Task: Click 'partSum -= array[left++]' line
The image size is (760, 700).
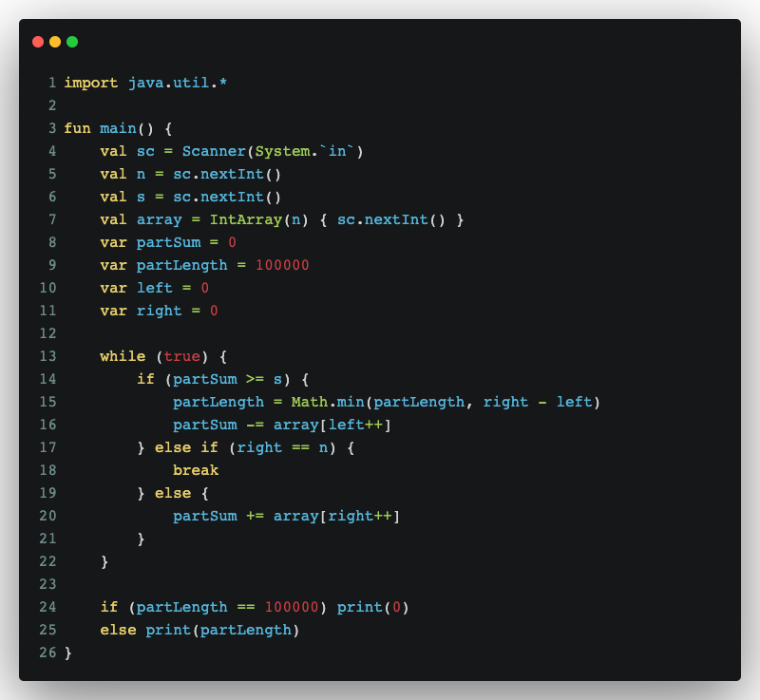Action: 282,425
